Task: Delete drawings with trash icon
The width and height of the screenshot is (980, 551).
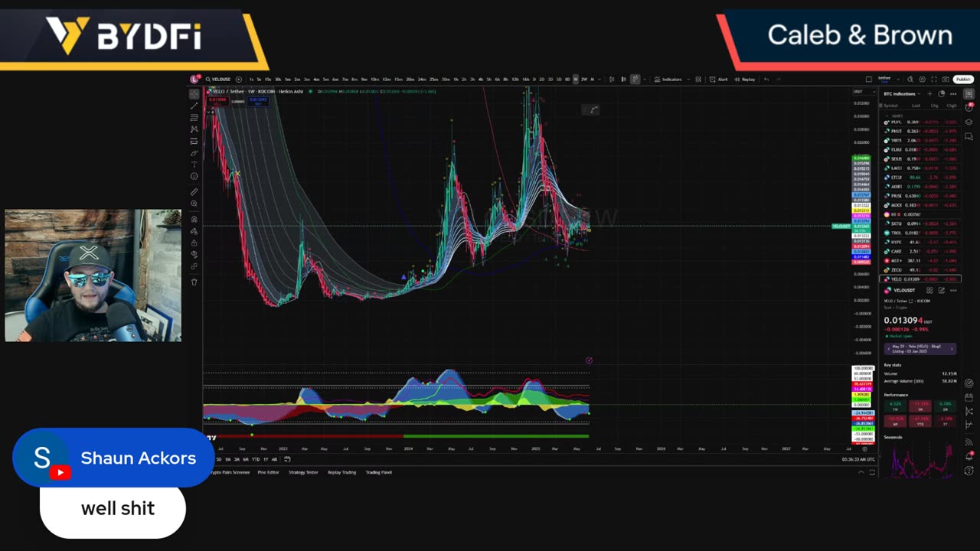Action: click(x=194, y=282)
